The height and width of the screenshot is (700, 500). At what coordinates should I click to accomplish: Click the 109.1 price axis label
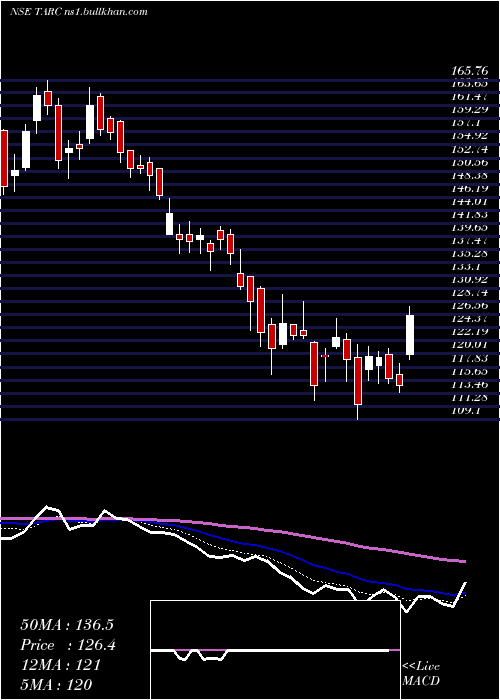(x=466, y=411)
